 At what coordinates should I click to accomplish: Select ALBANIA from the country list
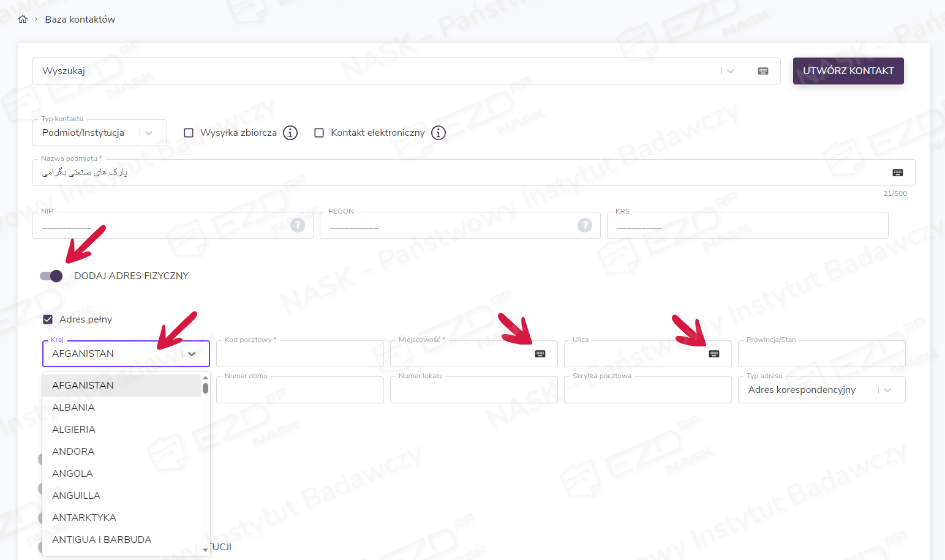click(x=73, y=408)
